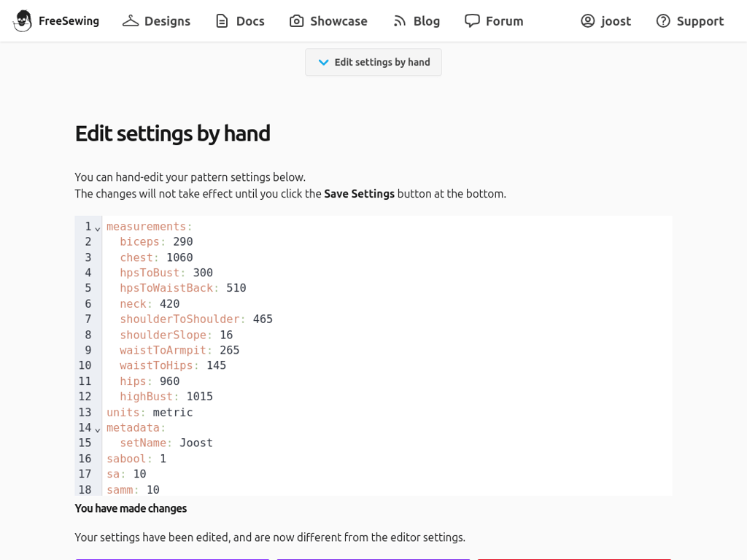Click the hpsToBust: 300 line
Viewport: 747px width, 560px height.
pyautogui.click(x=166, y=273)
